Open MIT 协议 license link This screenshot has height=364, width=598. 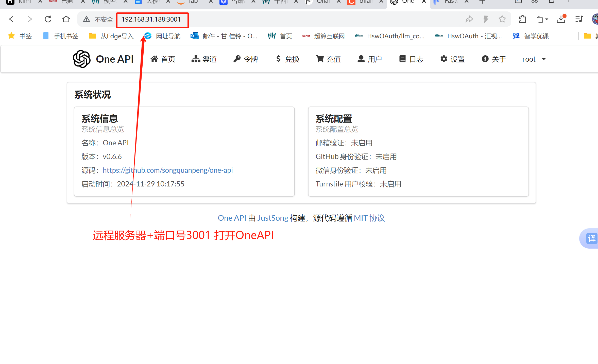pos(369,218)
